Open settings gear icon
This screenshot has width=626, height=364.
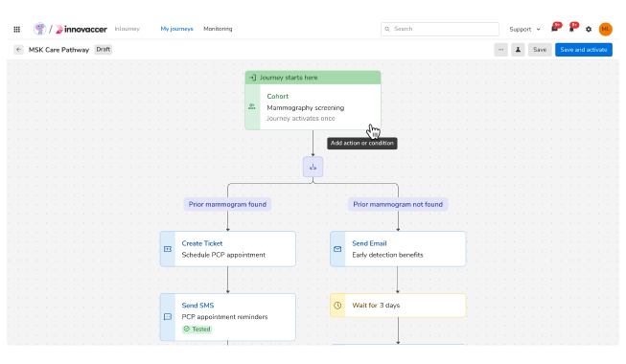pos(589,29)
